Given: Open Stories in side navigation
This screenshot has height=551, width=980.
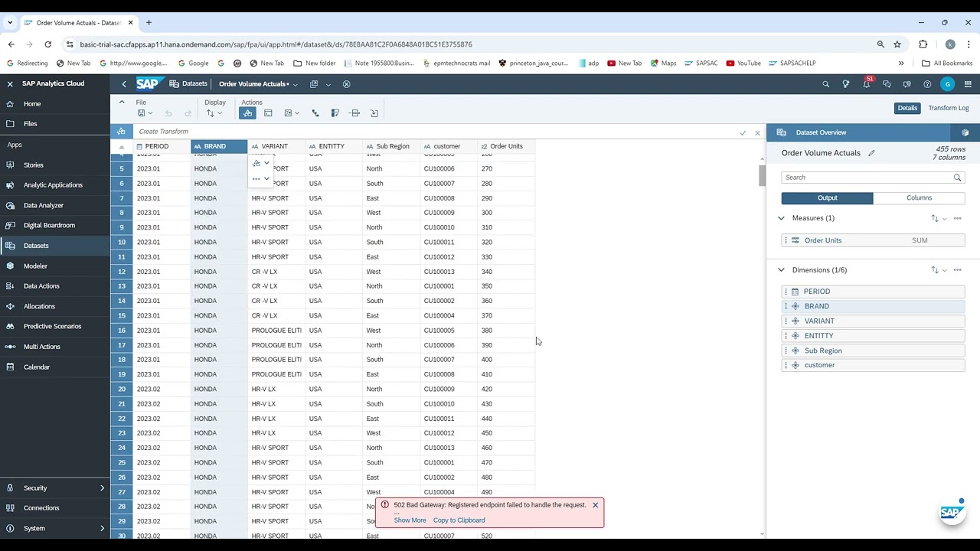Looking at the screenshot, I should pos(55,165).
